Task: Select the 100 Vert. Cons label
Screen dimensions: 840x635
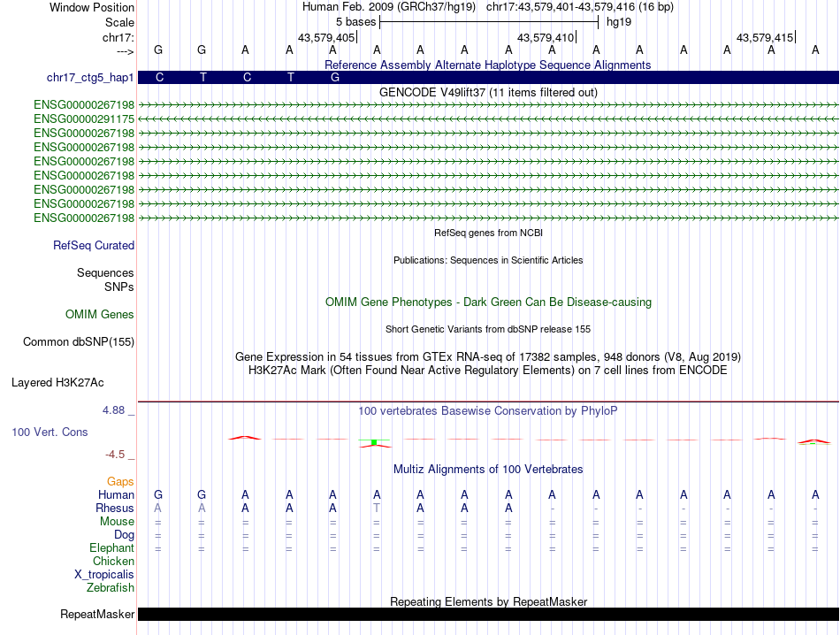Action: 50,432
